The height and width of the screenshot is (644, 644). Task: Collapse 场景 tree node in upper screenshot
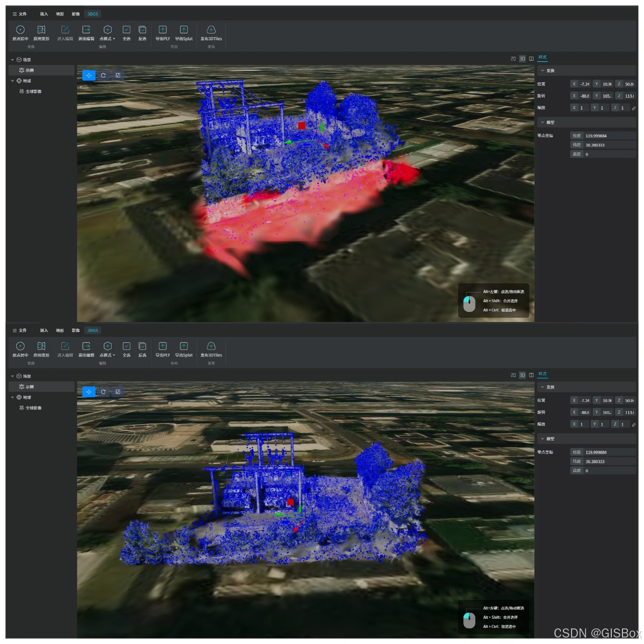click(x=12, y=60)
